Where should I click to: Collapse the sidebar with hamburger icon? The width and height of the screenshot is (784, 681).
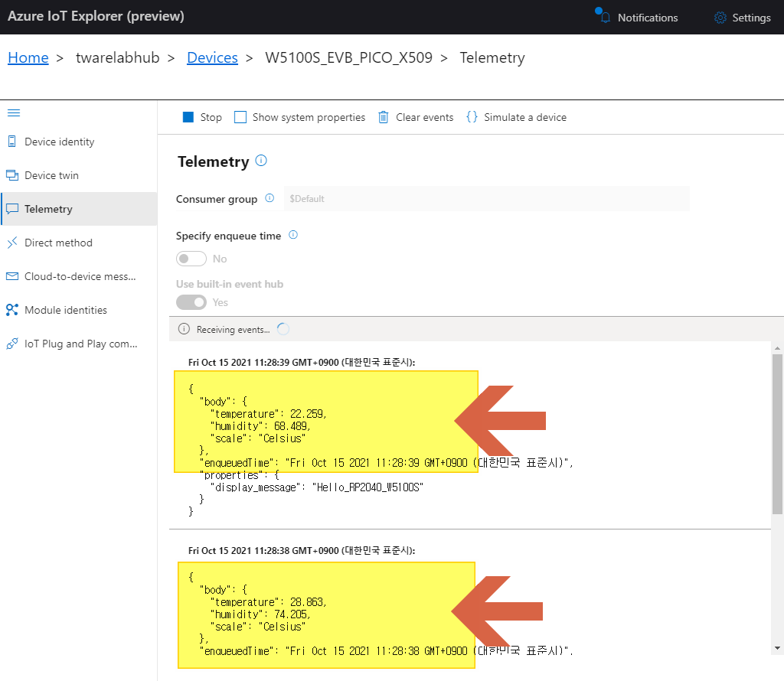coord(14,113)
